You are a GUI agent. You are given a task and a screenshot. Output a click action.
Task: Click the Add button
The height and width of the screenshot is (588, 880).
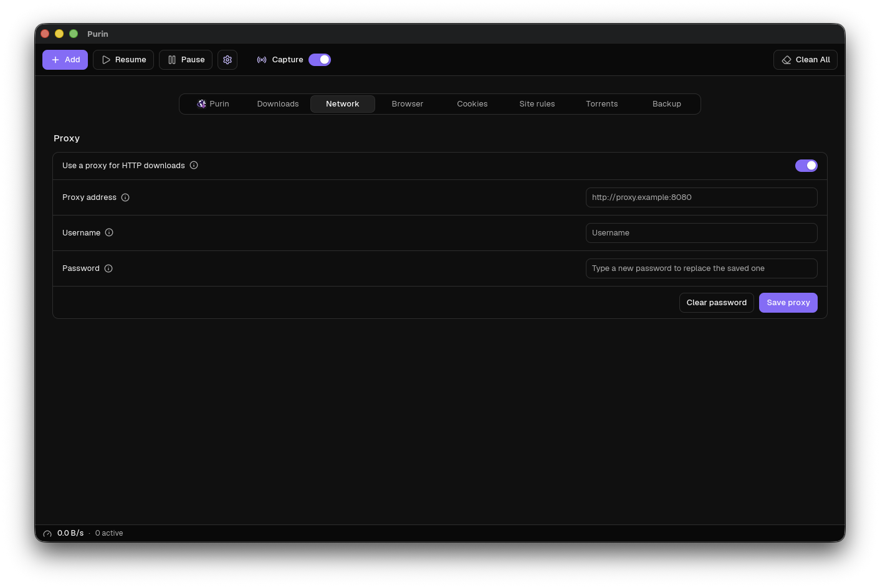[65, 60]
